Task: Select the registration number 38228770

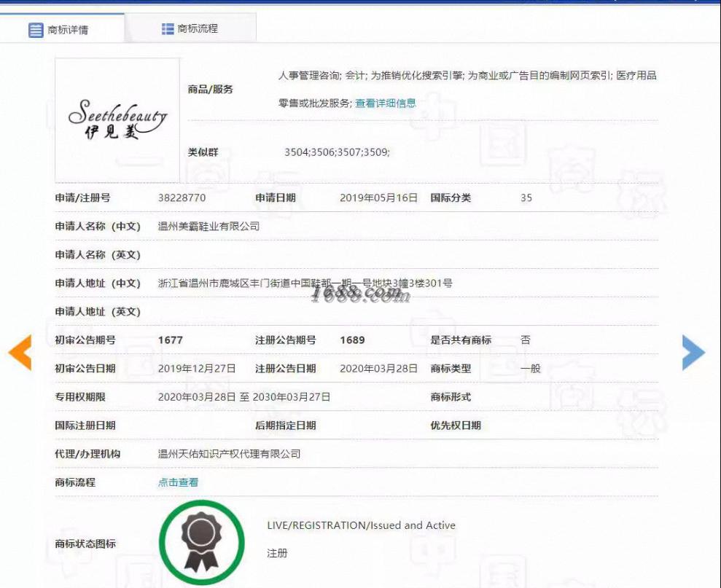Action: point(182,197)
